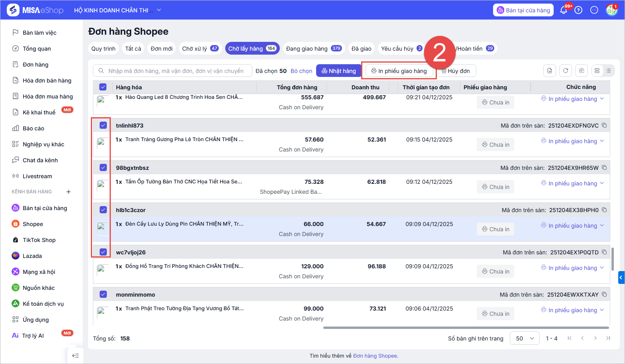Expand the store name dropdown in header
Image resolution: width=625 pixels, height=364 pixels.
[159, 10]
